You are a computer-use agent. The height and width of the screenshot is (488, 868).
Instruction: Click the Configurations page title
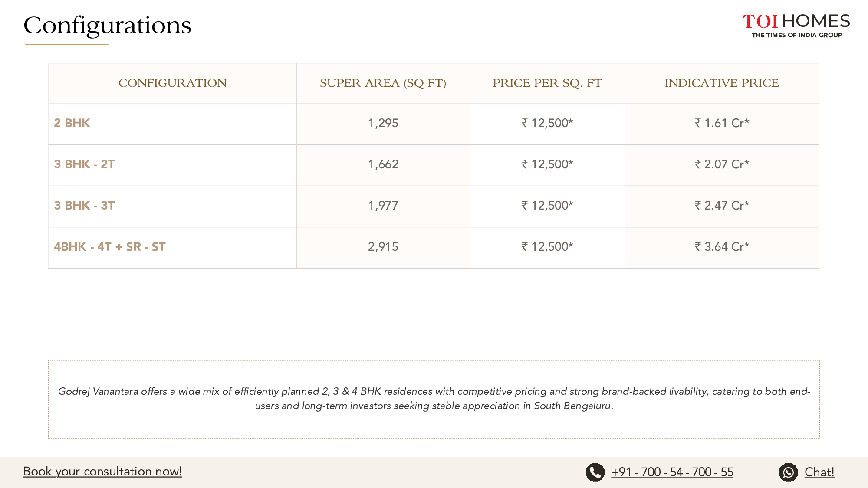pos(107,26)
